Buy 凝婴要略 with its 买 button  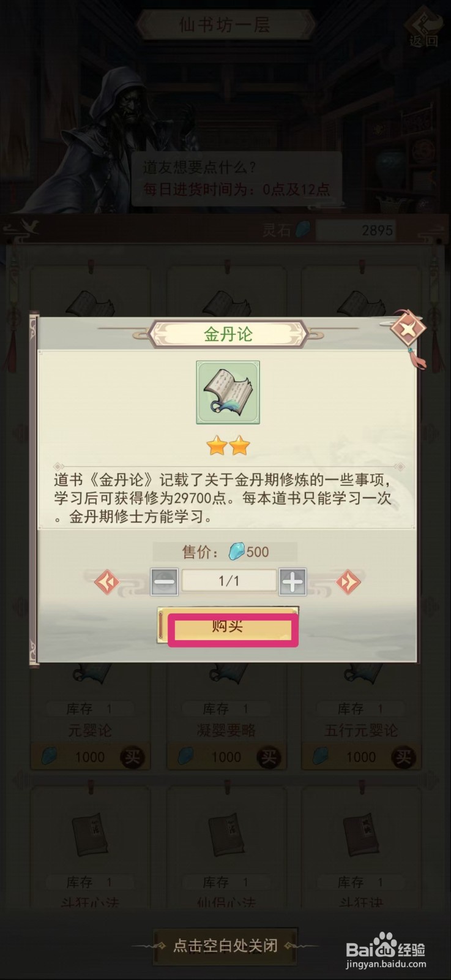(x=269, y=757)
